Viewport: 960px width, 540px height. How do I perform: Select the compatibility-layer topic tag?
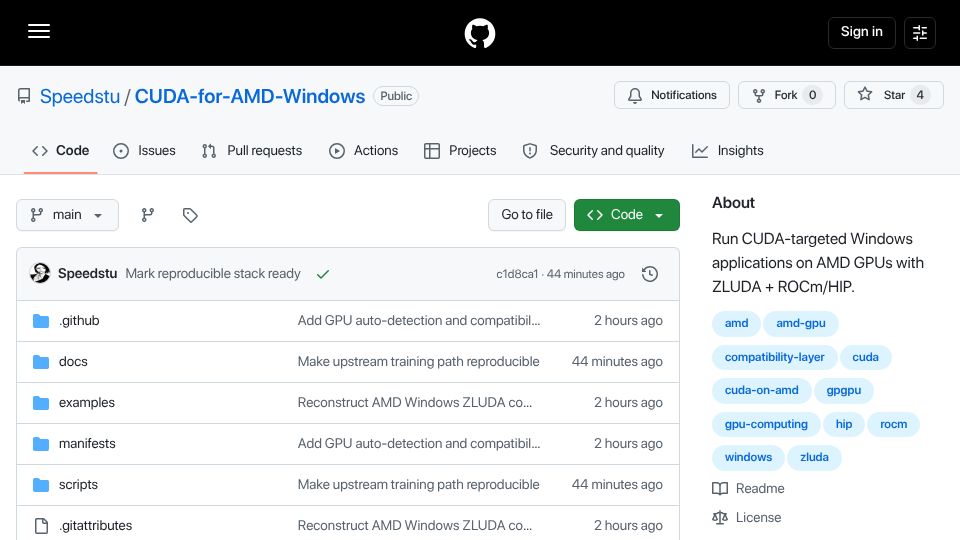coord(774,357)
